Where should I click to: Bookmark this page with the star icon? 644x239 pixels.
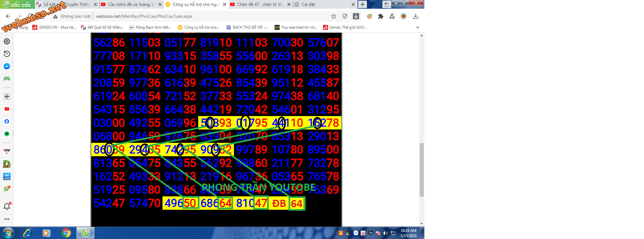pos(334,16)
